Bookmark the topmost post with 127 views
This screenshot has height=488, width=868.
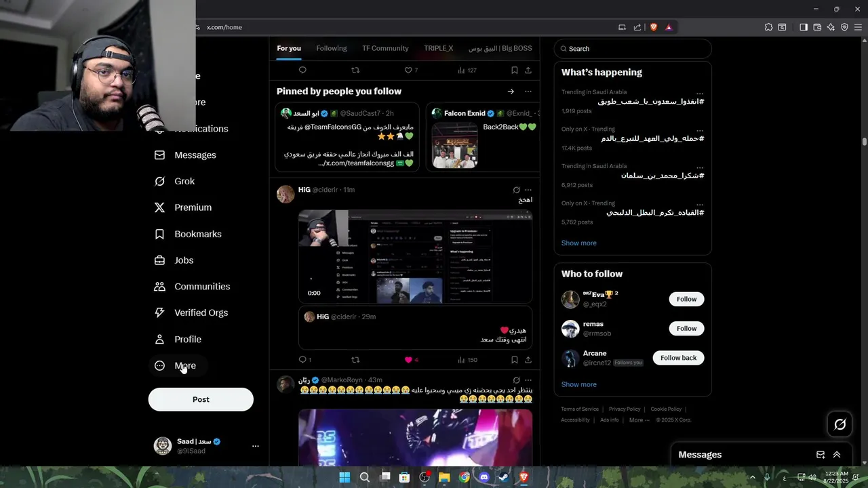pos(515,70)
